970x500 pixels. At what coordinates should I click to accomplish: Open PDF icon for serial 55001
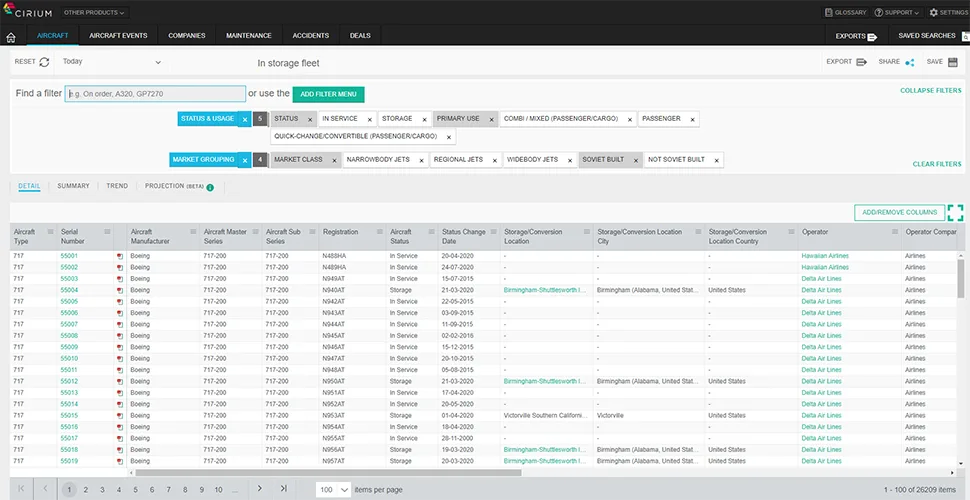pos(119,256)
